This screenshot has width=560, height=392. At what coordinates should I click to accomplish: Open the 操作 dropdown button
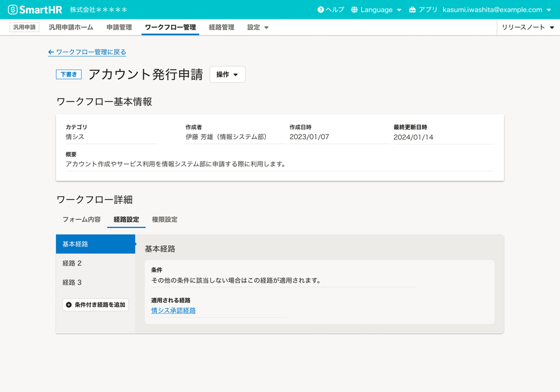point(227,75)
